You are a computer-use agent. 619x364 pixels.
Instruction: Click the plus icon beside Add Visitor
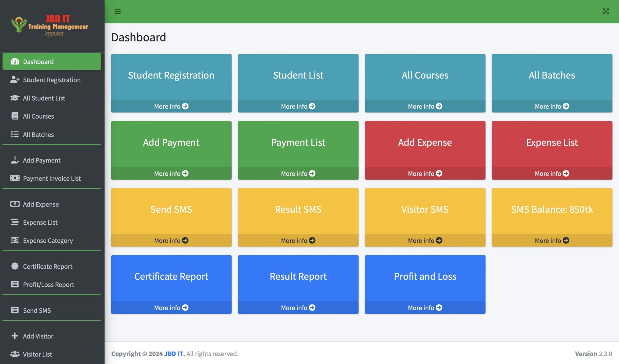15,336
